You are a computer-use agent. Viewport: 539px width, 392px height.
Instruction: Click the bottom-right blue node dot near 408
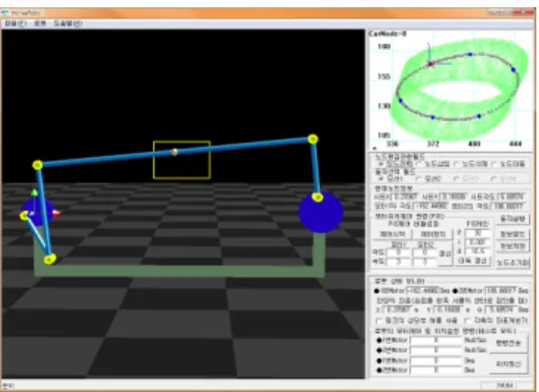[x=479, y=116]
